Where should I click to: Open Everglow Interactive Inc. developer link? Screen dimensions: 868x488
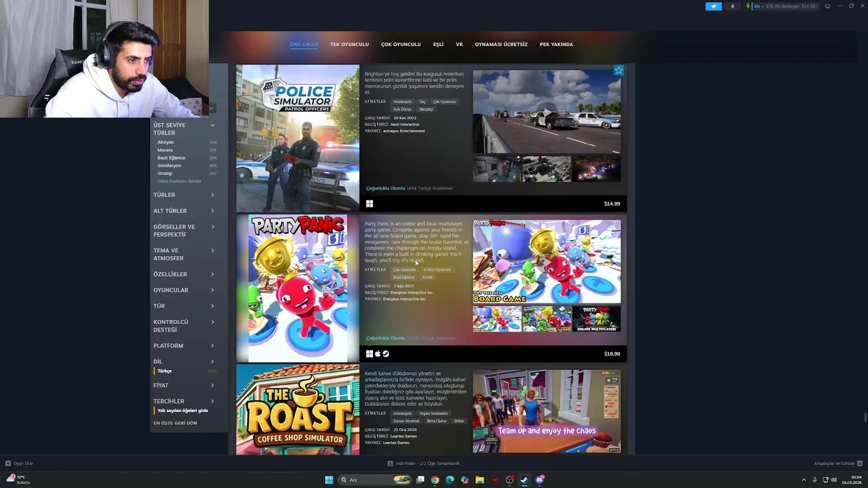click(x=412, y=292)
